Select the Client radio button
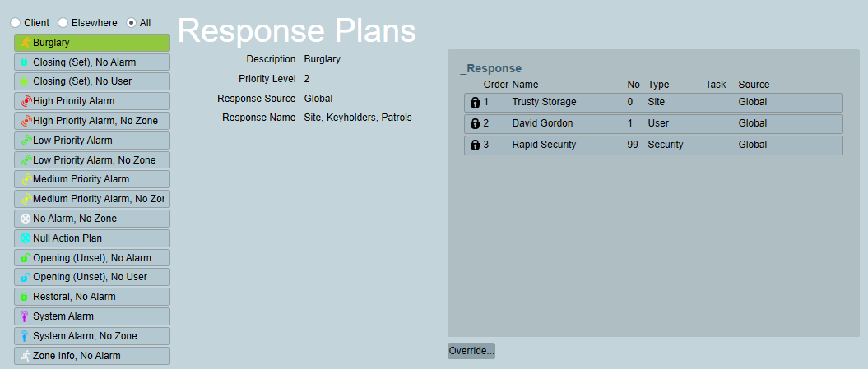Screen dimensions: 868x369 coord(16,23)
